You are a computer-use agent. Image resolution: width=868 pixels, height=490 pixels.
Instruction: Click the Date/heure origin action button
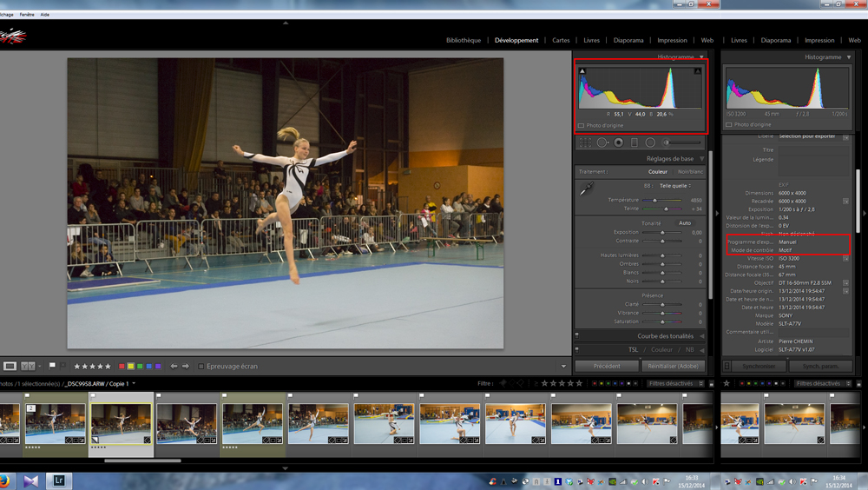845,291
